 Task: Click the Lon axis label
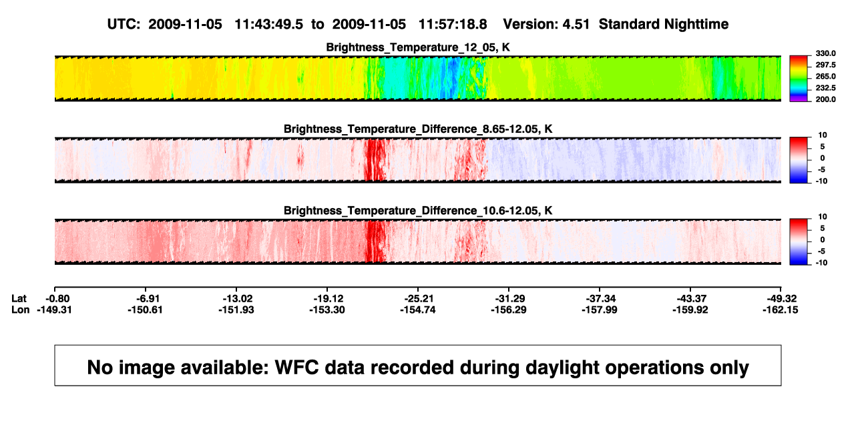tap(20, 310)
